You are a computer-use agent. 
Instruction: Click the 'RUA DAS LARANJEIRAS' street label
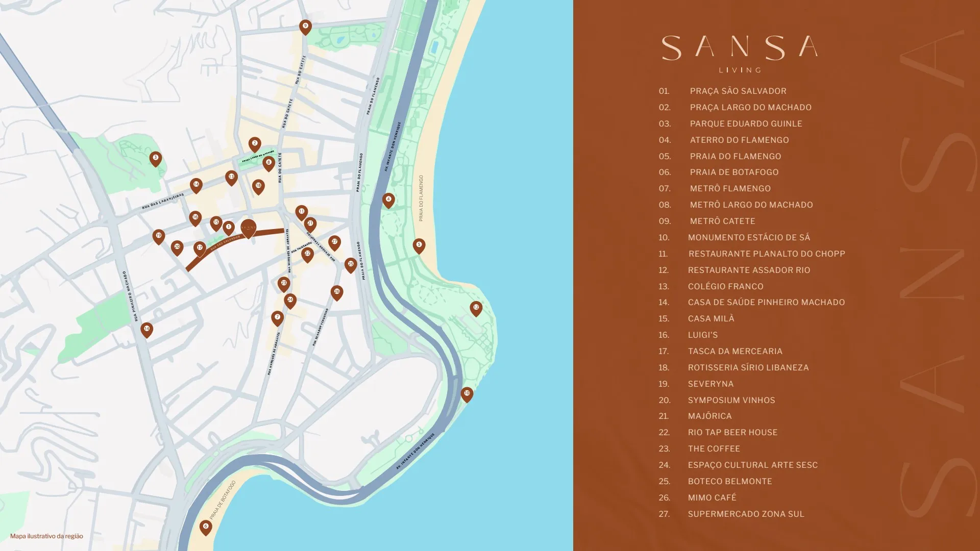click(x=163, y=202)
